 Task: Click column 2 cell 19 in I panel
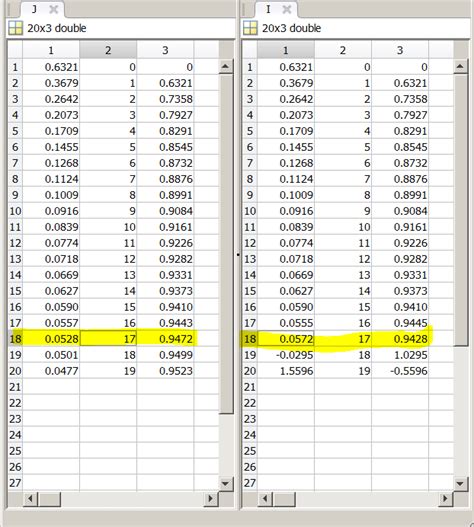pos(343,371)
